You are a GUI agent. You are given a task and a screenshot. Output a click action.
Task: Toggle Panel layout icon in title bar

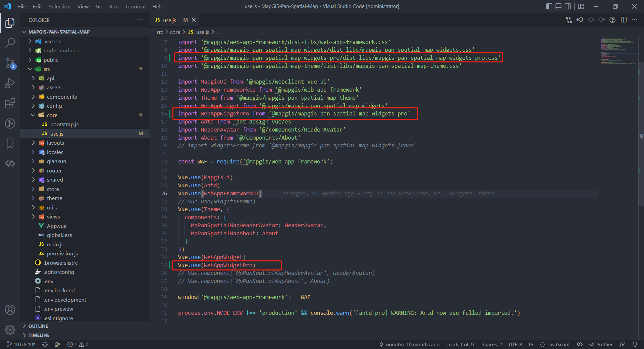pos(558,6)
